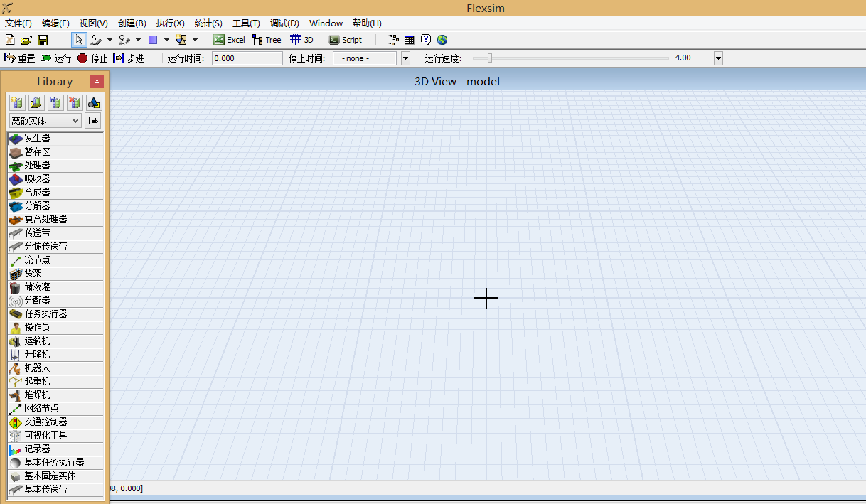Click the help question mark icon
This screenshot has width=866, height=504.
pos(426,40)
